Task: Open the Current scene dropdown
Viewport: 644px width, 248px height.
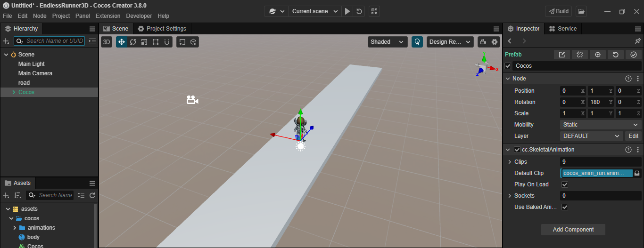Action: tap(315, 11)
